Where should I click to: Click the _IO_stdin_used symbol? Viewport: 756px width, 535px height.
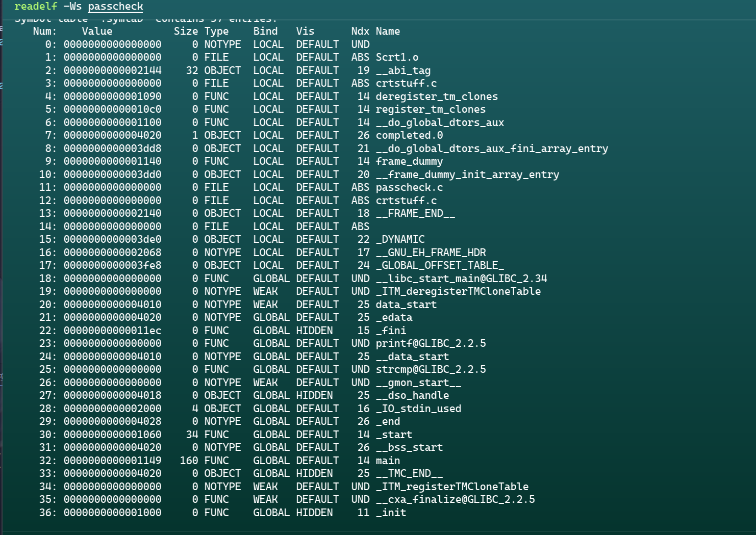click(418, 409)
